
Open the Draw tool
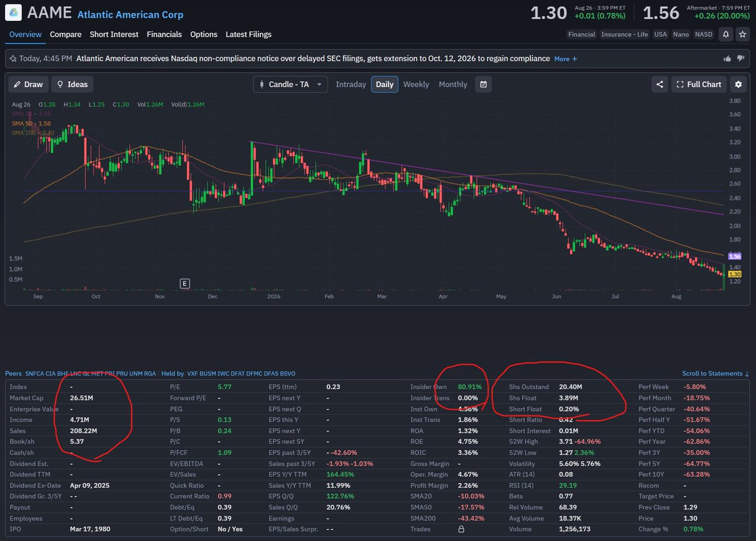click(x=28, y=84)
